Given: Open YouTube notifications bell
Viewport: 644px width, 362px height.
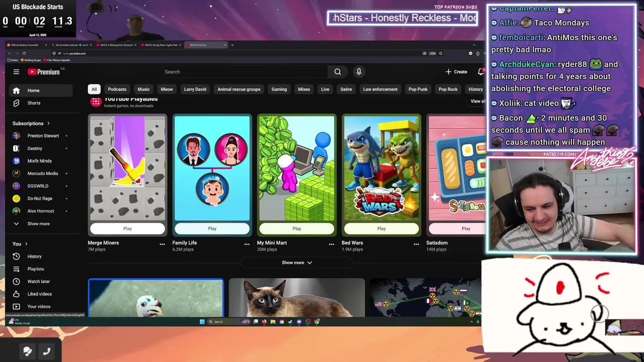Looking at the screenshot, I should click(480, 72).
